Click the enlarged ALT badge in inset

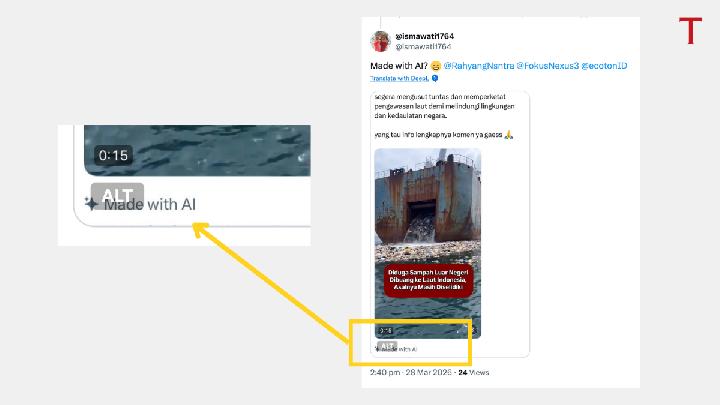[x=117, y=195]
